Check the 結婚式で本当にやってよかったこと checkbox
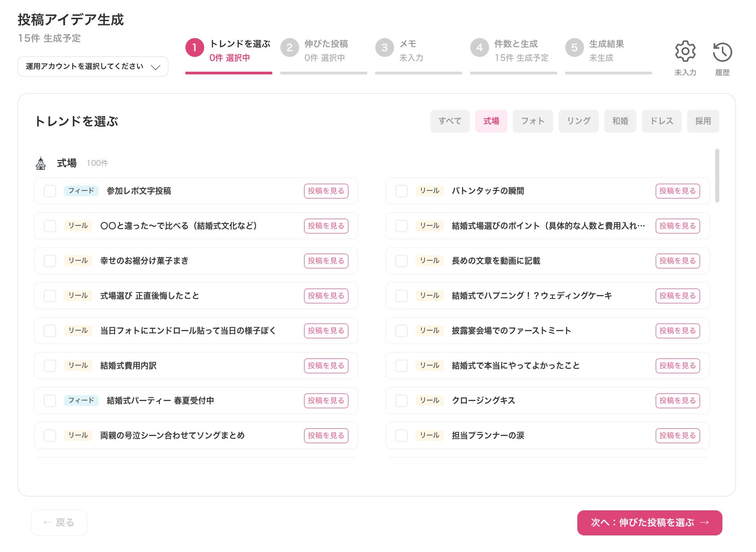This screenshot has width=756, height=552. pos(402,366)
